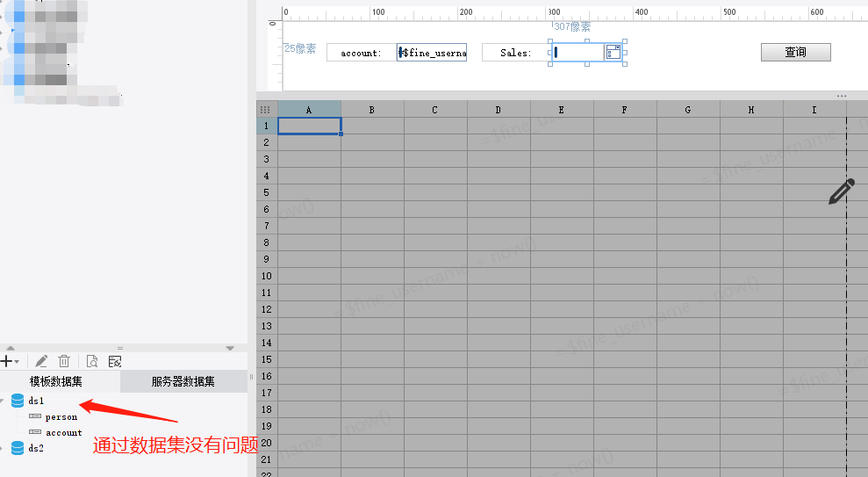This screenshot has height=477, width=868.
Task: Select the Sales: label widget
Action: [x=516, y=53]
